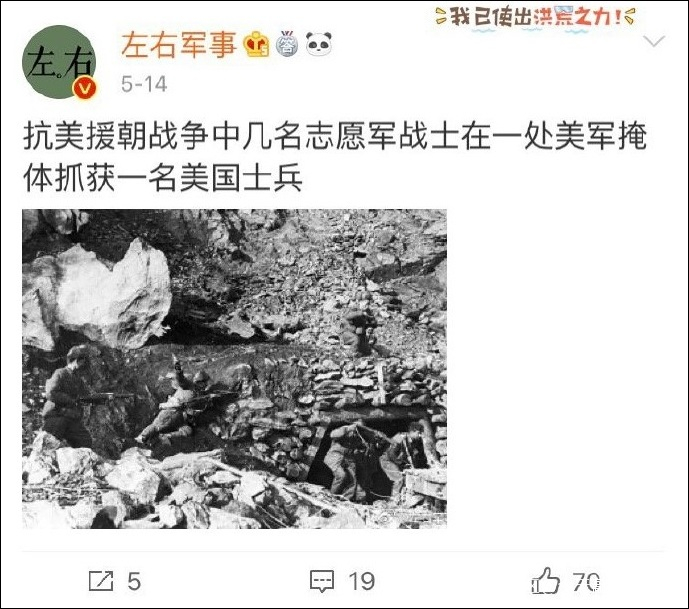Viewport: 689px width, 609px height.
Task: Open the 左右军事 username link
Action: click(x=179, y=45)
